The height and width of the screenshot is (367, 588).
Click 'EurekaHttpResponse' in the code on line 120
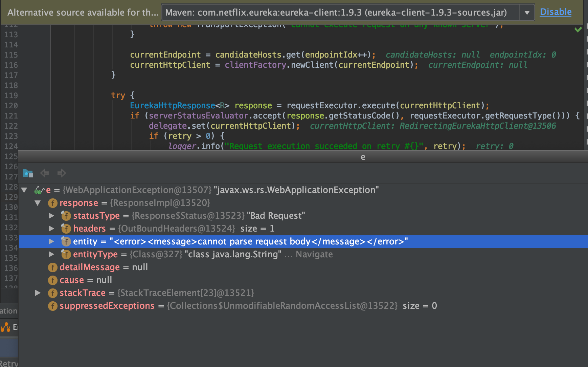[173, 106]
